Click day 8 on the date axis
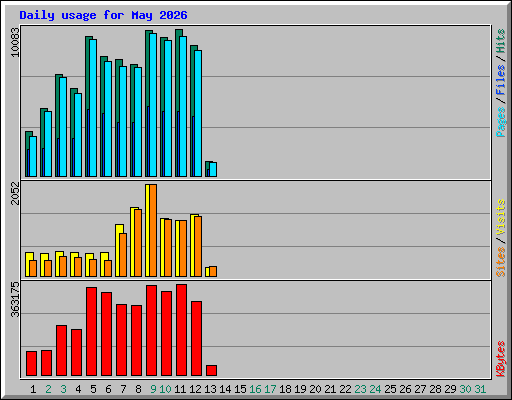Screen dimensions: 512x400 138,389
